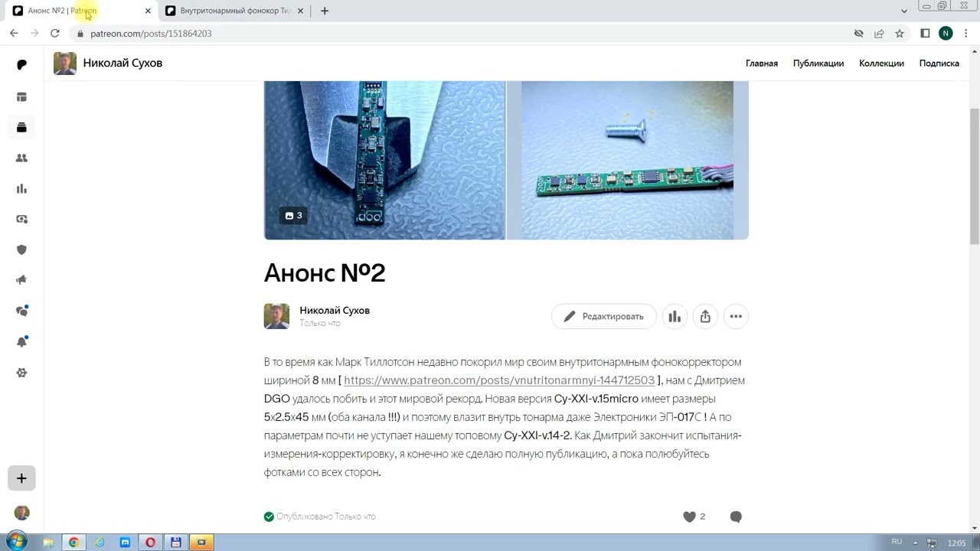Screen dimensions: 980x551
Task: Click the share post icon button
Action: click(705, 316)
